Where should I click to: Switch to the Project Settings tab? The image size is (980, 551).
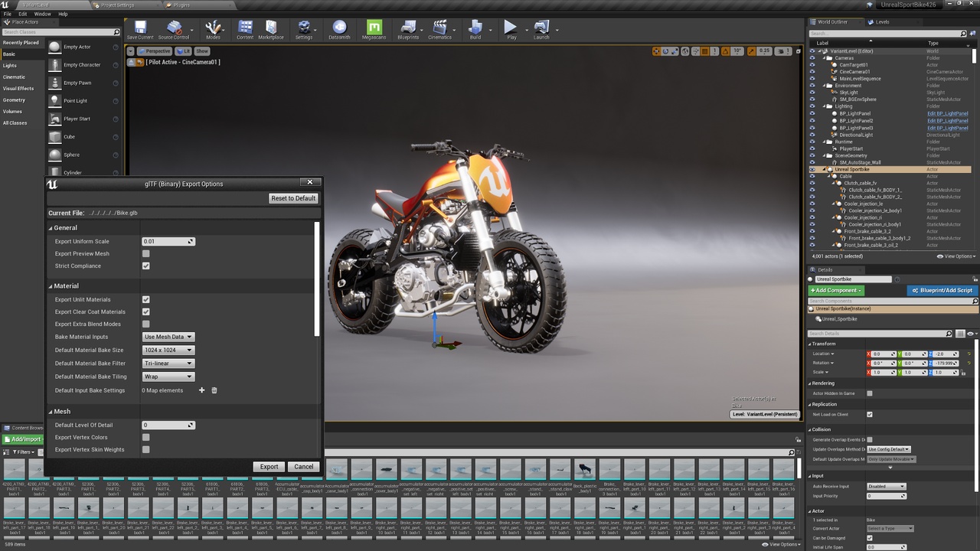pos(115,5)
